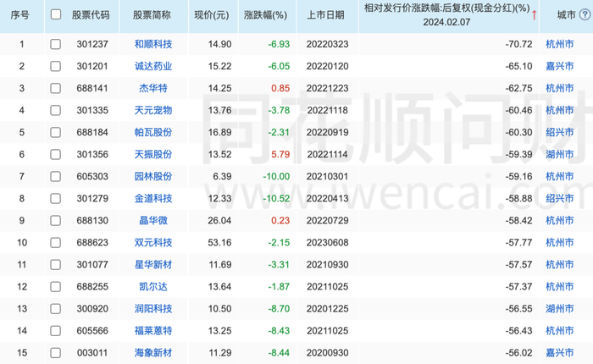Click the change value -10.52

(x=276, y=198)
